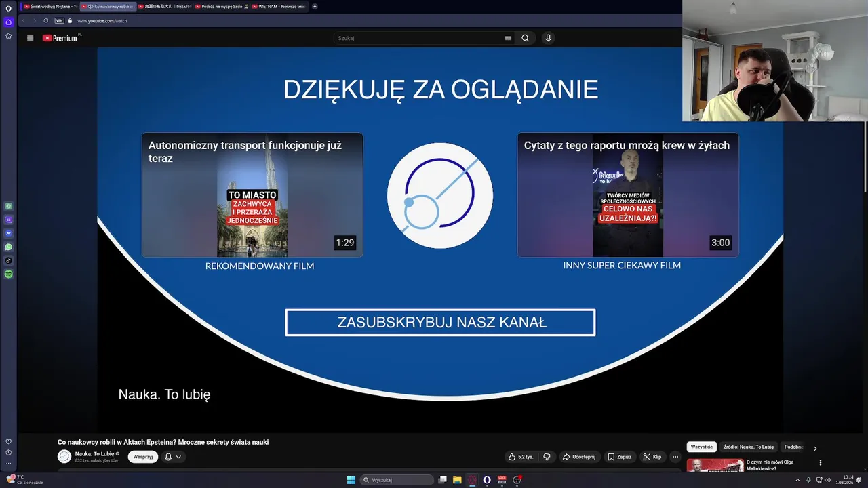Screen dimensions: 868x488
Task: Go to YouTube Premium home logo
Action: (x=60, y=38)
